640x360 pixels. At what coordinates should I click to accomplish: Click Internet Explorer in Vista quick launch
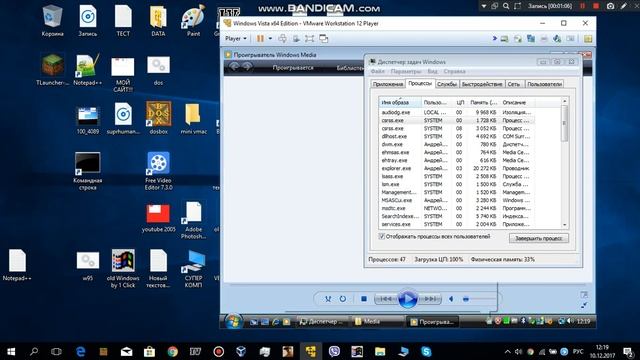tap(276, 322)
